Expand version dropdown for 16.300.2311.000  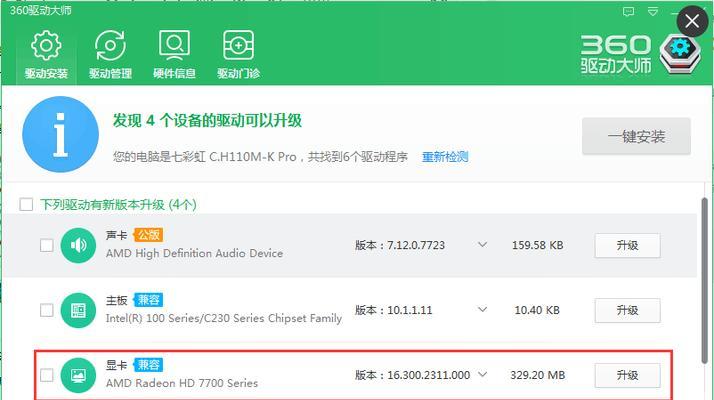click(483, 374)
